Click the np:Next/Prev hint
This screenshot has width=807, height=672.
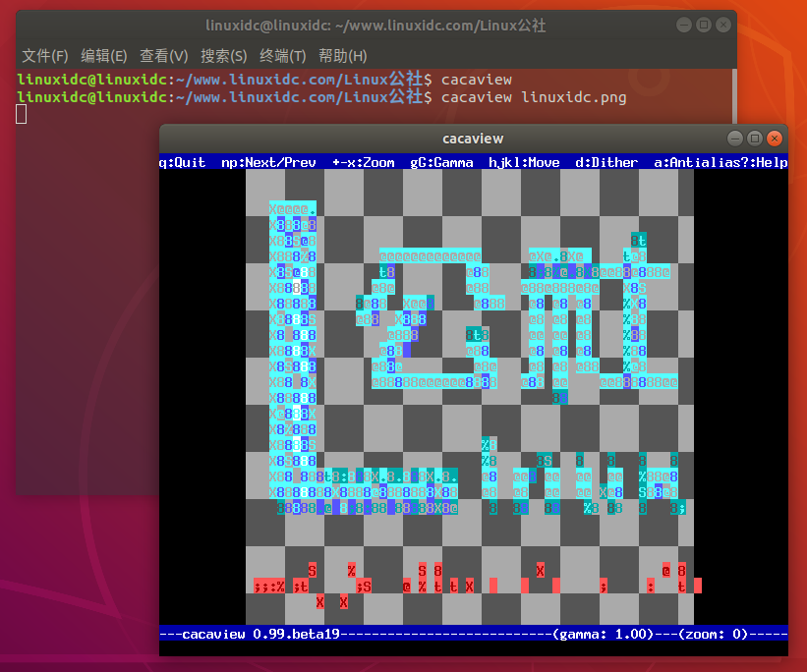click(268, 163)
